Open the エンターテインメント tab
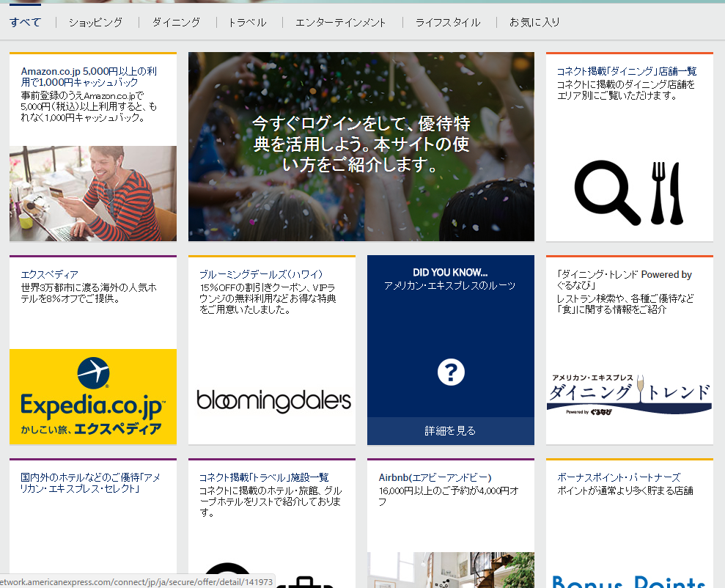725x588 pixels. click(x=340, y=22)
